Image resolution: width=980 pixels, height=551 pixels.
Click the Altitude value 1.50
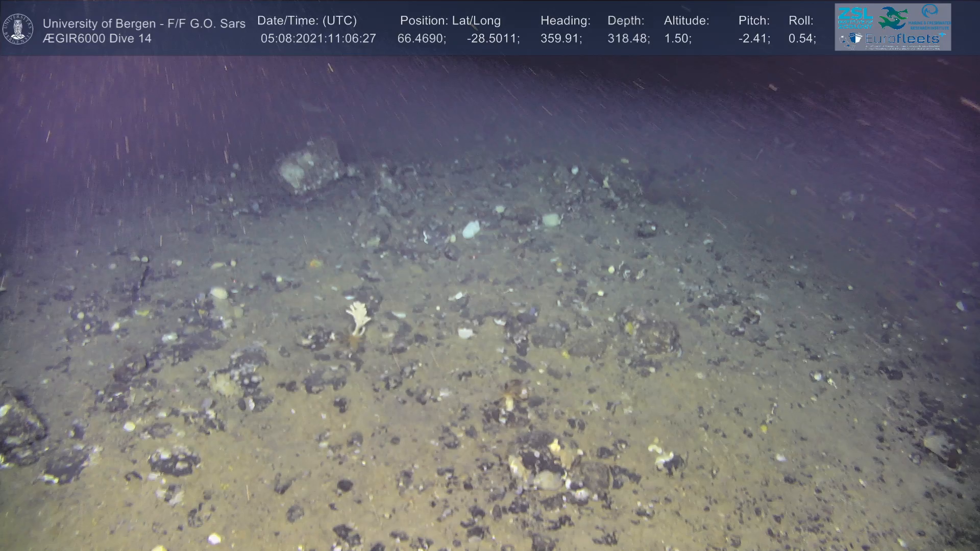coord(677,39)
